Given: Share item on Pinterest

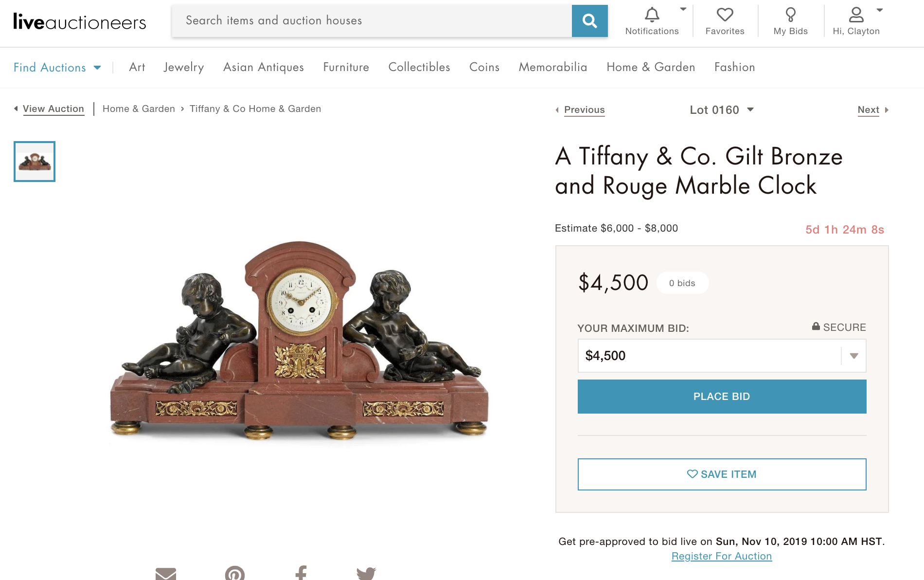Looking at the screenshot, I should click(235, 573).
